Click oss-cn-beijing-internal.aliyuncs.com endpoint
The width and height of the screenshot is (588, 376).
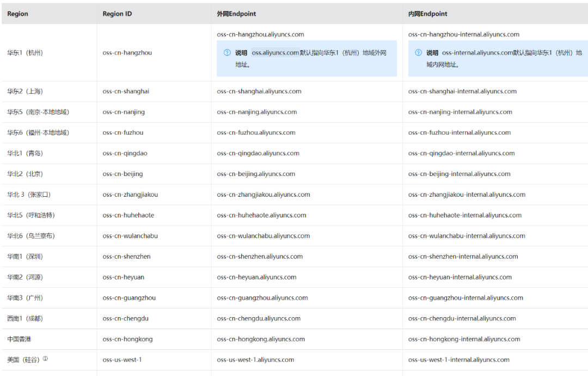click(460, 174)
